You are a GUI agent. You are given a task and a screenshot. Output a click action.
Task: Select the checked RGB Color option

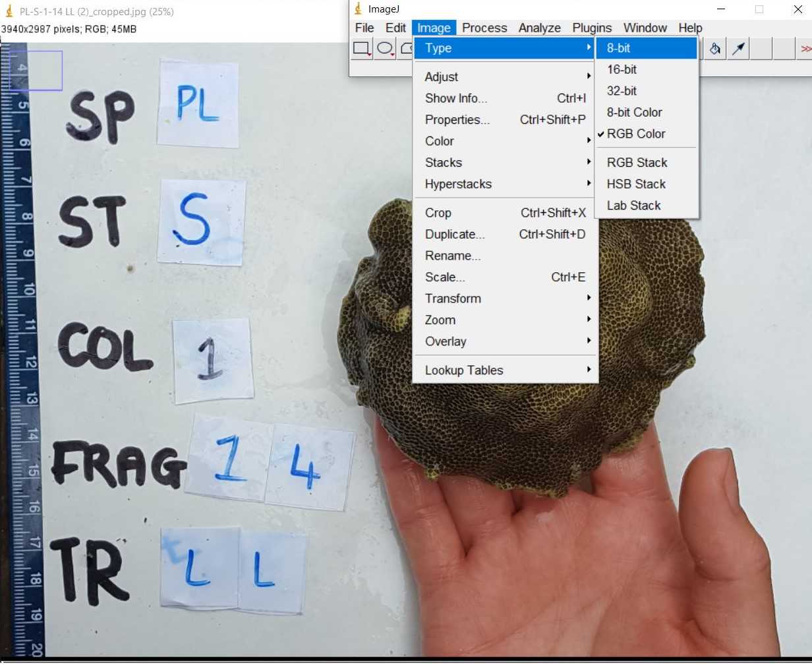pyautogui.click(x=646, y=134)
